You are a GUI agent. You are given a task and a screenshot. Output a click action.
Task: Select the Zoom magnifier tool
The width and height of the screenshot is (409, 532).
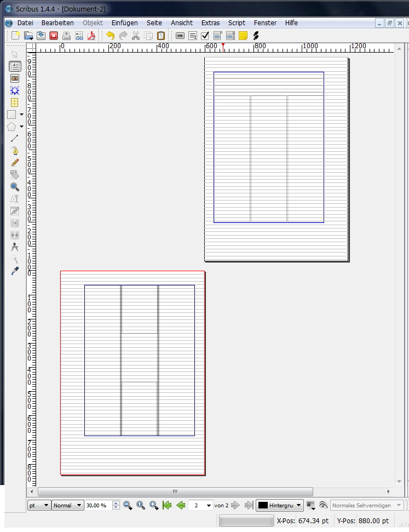[15, 187]
